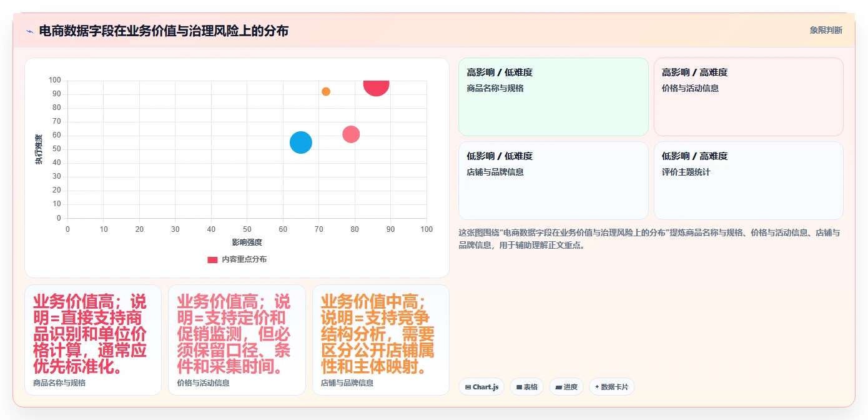The height and width of the screenshot is (420, 868).
Task: Select the 低影响 / 低难度 quadrant card
Action: tap(554, 181)
